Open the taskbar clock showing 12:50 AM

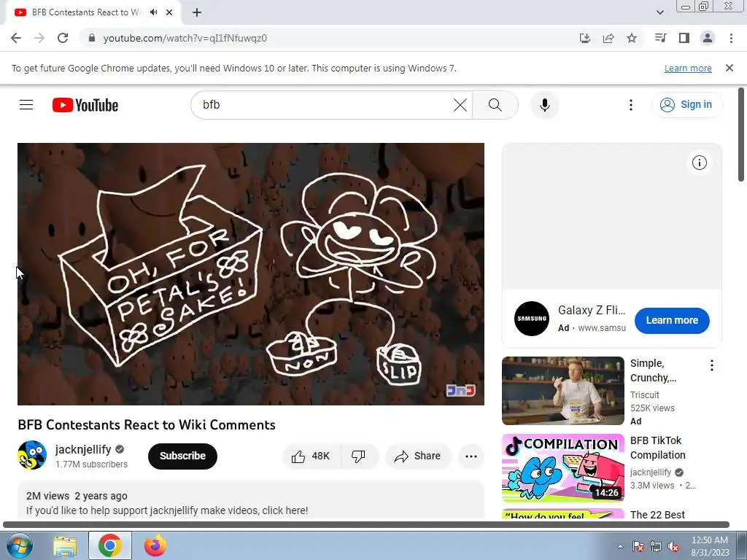pos(710,545)
